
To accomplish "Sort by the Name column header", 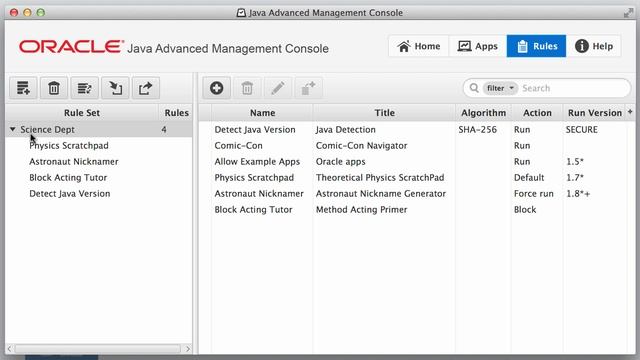I will point(262,113).
